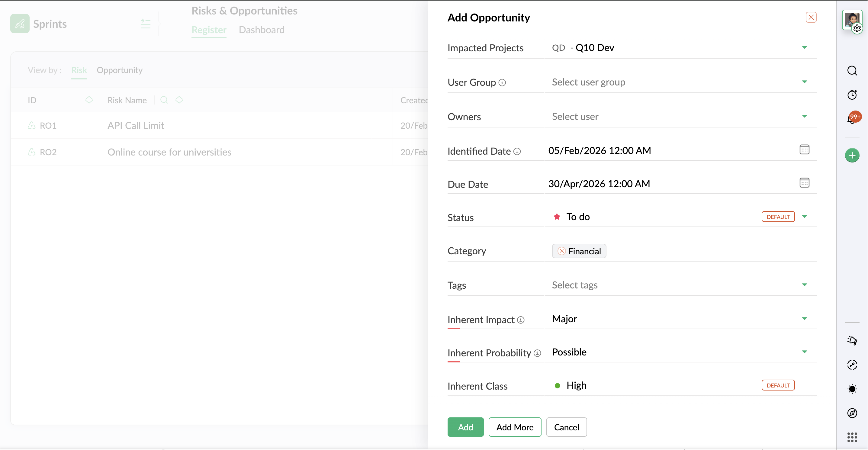Open the Owners user dropdown

tap(804, 117)
